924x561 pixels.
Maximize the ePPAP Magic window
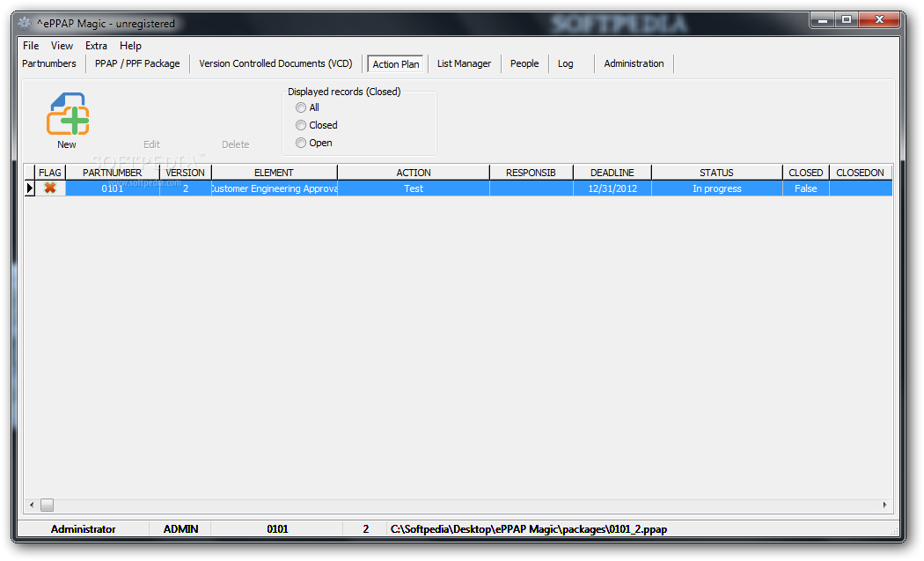[847, 20]
